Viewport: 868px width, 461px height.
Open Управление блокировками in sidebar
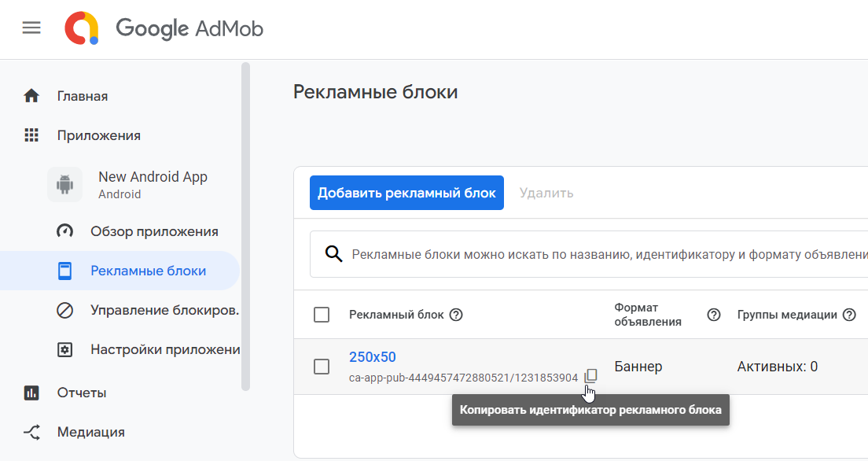point(164,310)
